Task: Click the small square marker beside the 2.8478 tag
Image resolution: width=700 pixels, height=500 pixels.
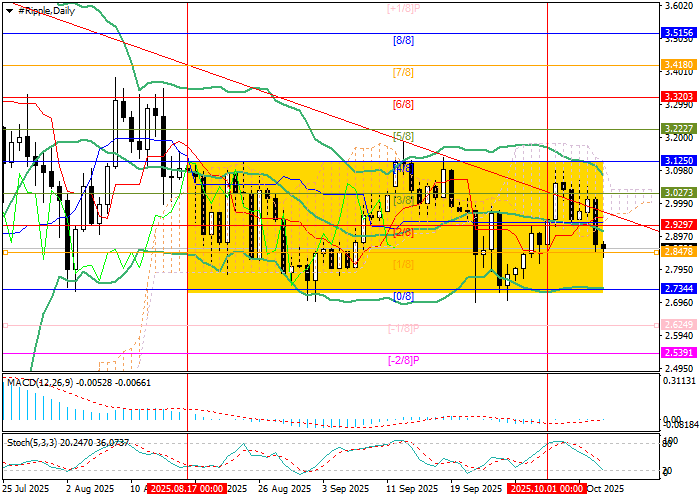Action: pos(658,253)
